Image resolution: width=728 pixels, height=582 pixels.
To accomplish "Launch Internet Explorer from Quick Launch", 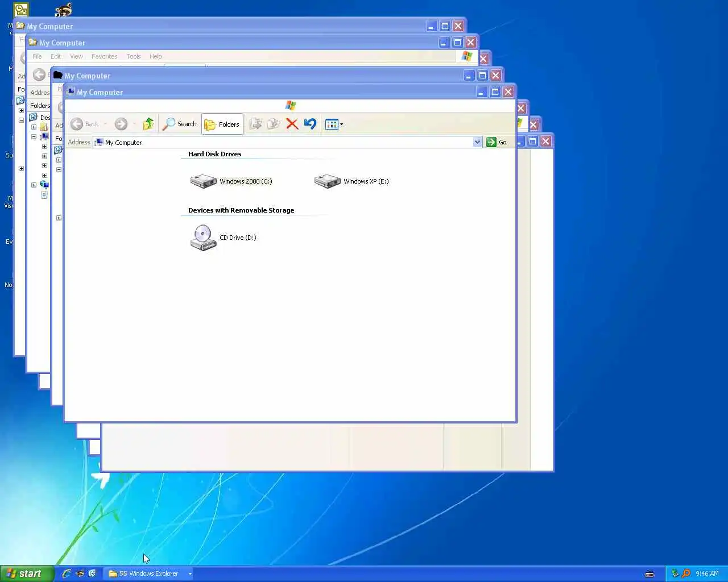I will pyautogui.click(x=67, y=573).
